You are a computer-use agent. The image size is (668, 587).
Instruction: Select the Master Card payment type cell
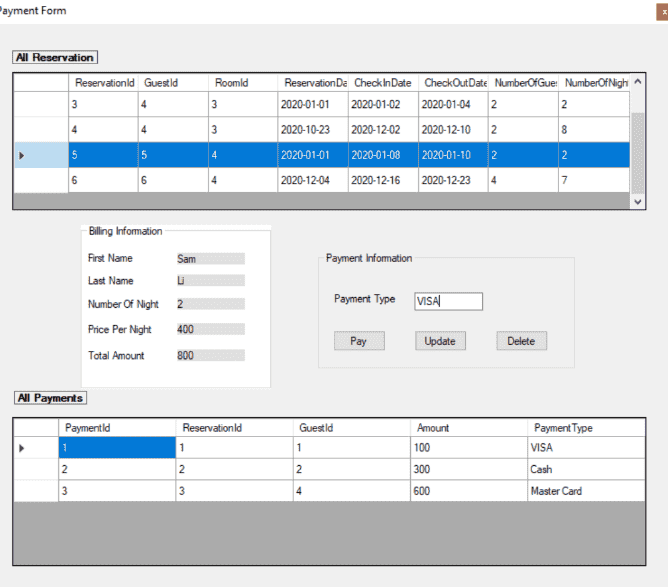point(586,491)
